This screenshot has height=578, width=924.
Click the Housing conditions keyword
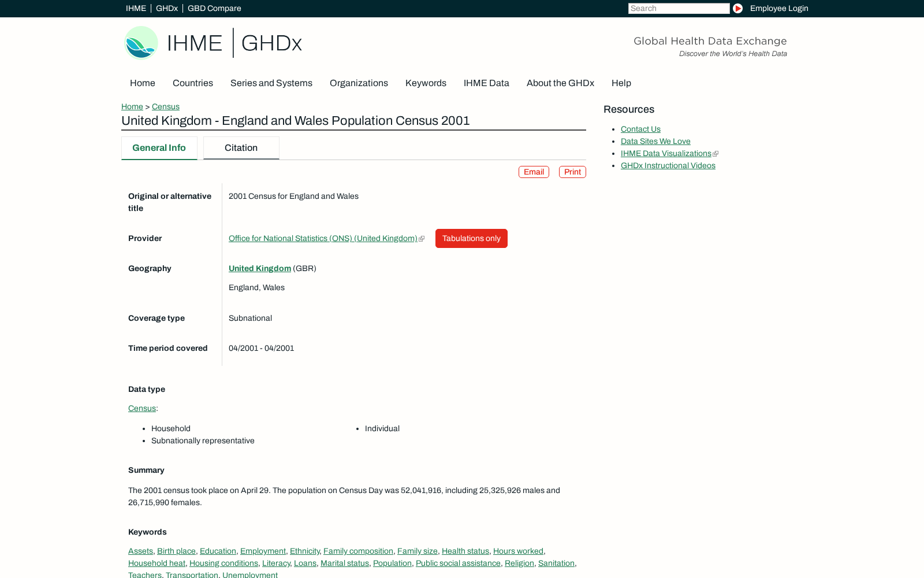223,564
